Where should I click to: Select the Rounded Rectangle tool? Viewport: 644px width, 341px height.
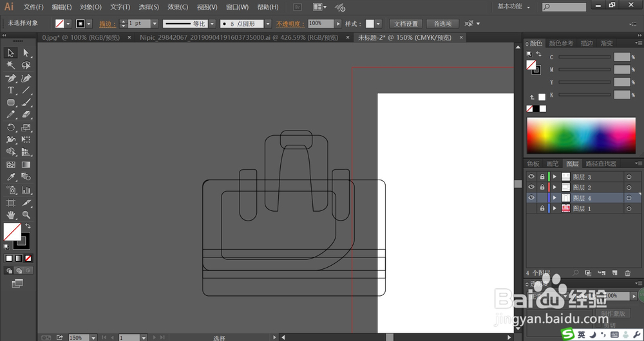11,102
